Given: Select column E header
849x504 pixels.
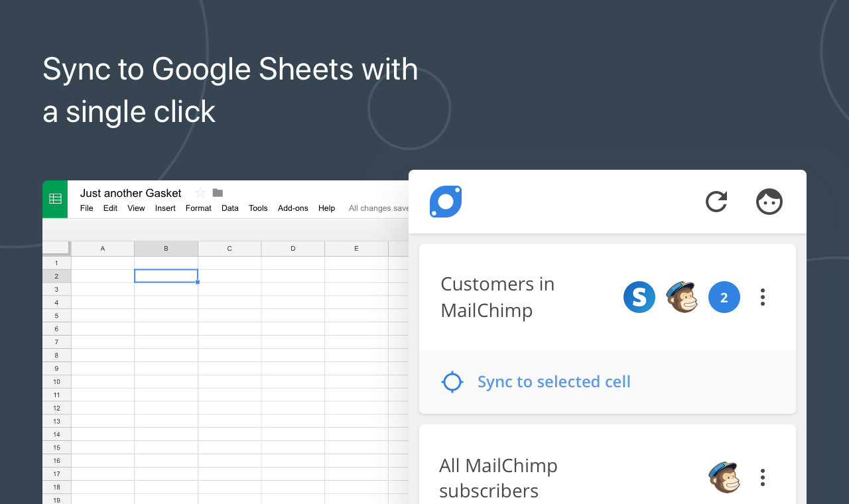Looking at the screenshot, I should [x=356, y=249].
